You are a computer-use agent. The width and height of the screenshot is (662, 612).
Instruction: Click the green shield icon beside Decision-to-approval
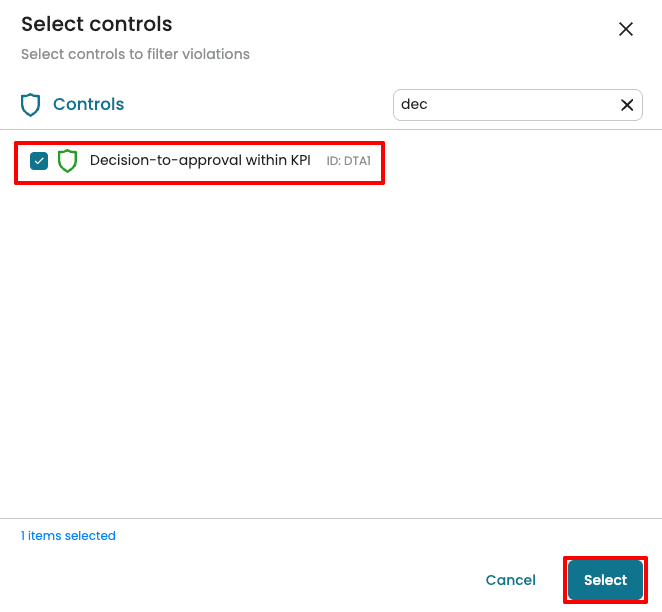click(67, 161)
